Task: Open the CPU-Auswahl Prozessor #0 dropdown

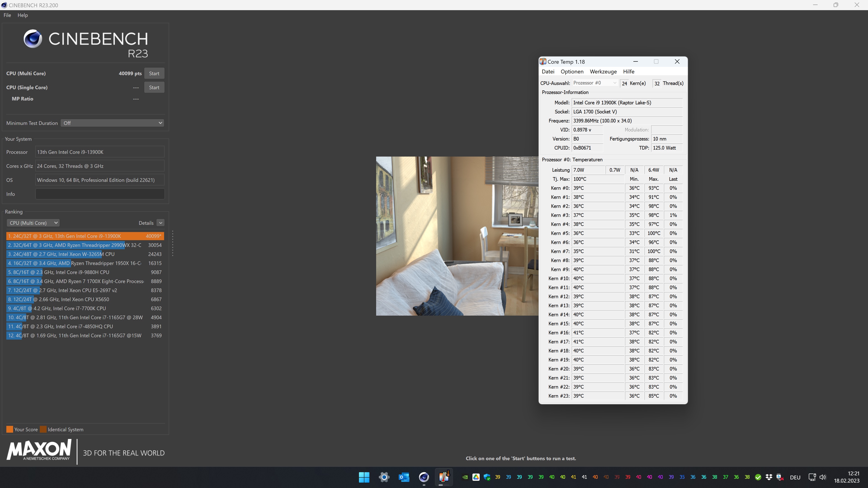Action: [x=595, y=83]
